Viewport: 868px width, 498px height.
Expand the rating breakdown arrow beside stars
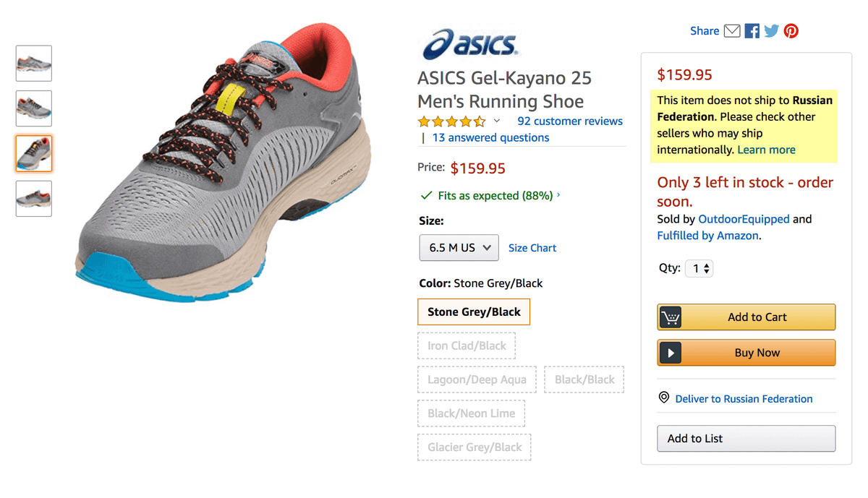pyautogui.click(x=497, y=121)
